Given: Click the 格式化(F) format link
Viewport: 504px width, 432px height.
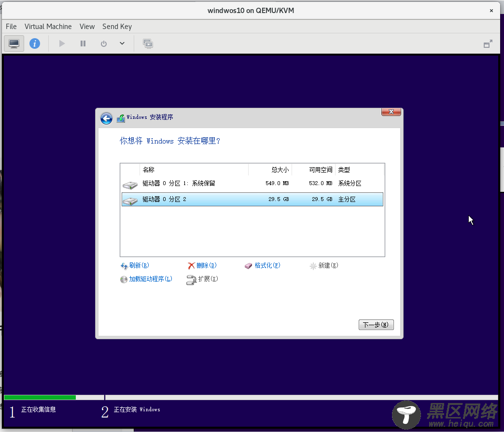Looking at the screenshot, I should 267,265.
